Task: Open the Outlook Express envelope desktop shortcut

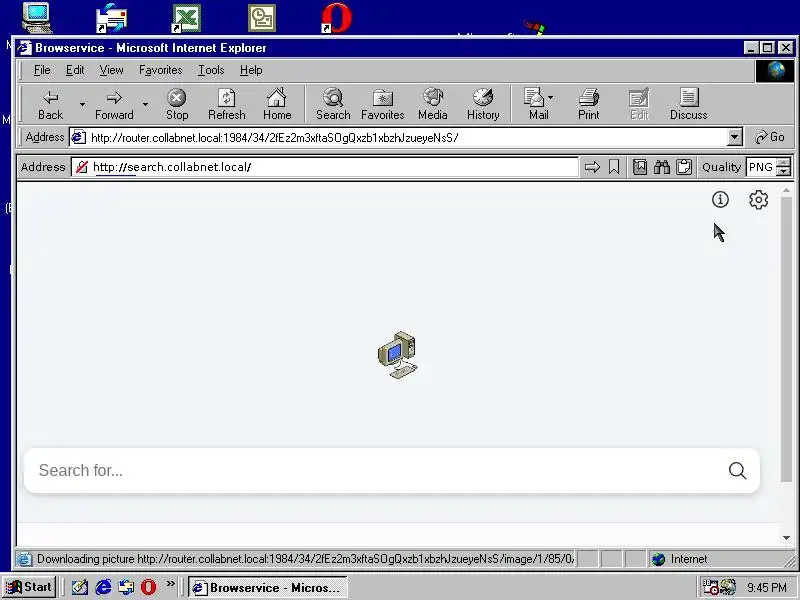Action: pyautogui.click(x=111, y=18)
